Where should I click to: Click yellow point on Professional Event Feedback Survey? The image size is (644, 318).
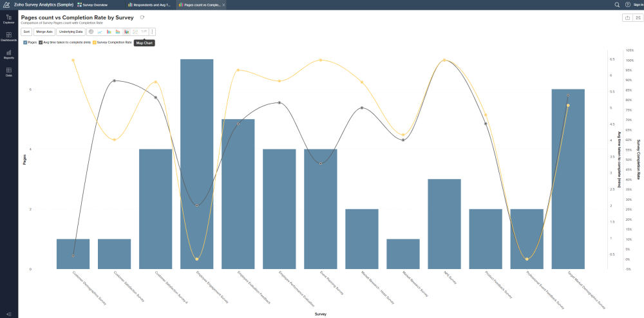527,259
